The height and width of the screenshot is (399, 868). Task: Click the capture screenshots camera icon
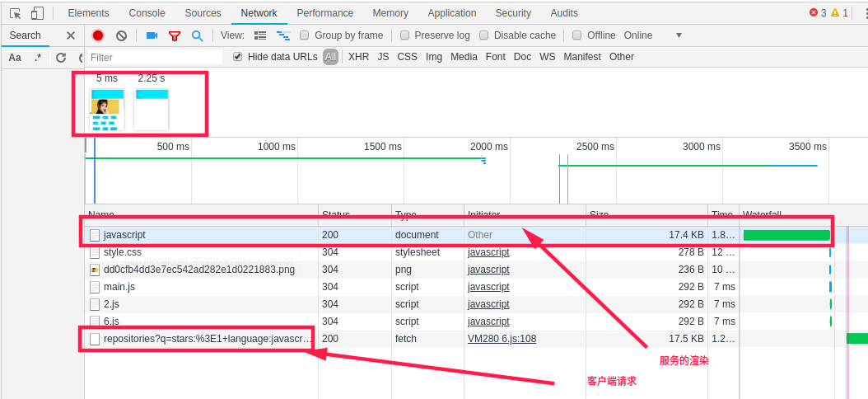point(152,35)
